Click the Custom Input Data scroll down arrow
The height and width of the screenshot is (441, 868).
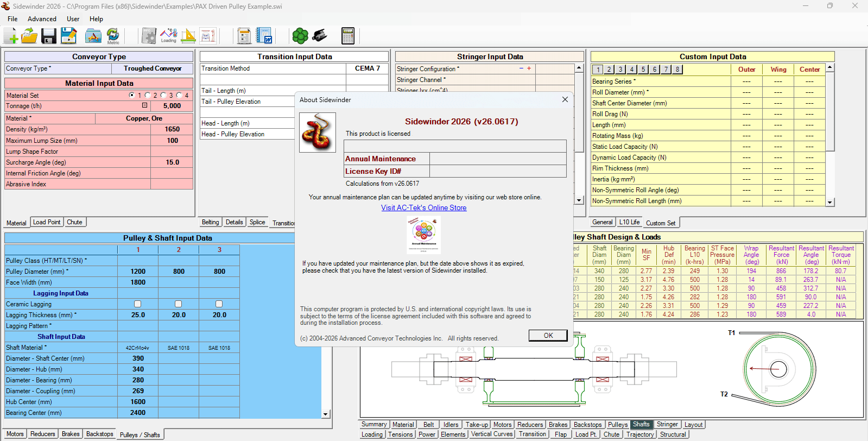[829, 203]
